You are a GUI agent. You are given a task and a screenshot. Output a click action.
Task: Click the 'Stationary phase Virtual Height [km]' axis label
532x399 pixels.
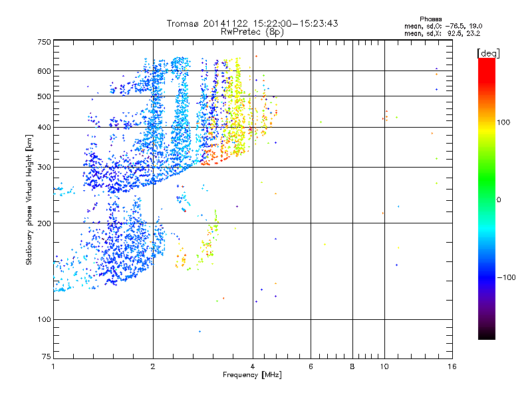(x=29, y=200)
